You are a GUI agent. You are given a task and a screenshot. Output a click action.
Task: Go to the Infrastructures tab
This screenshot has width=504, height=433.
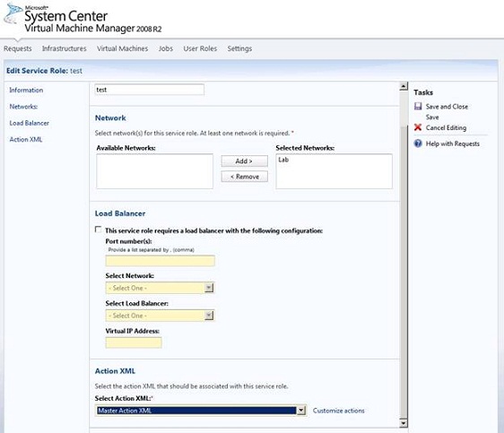[65, 48]
